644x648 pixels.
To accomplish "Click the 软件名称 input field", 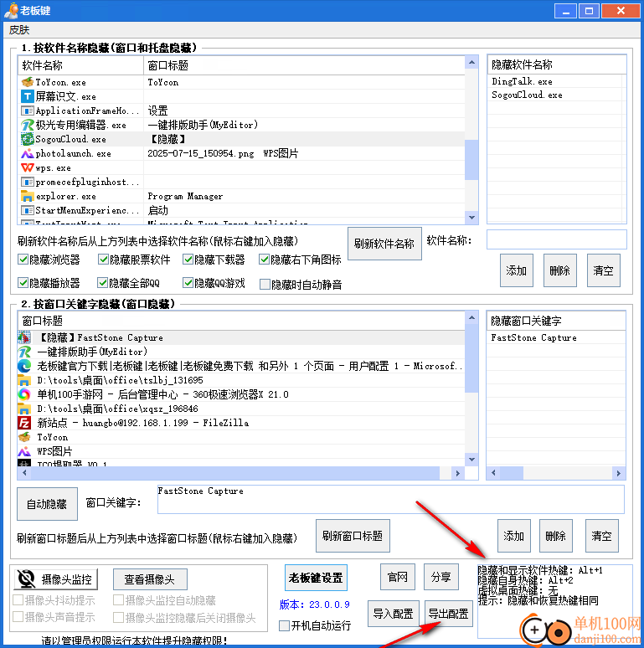I will coord(556,239).
